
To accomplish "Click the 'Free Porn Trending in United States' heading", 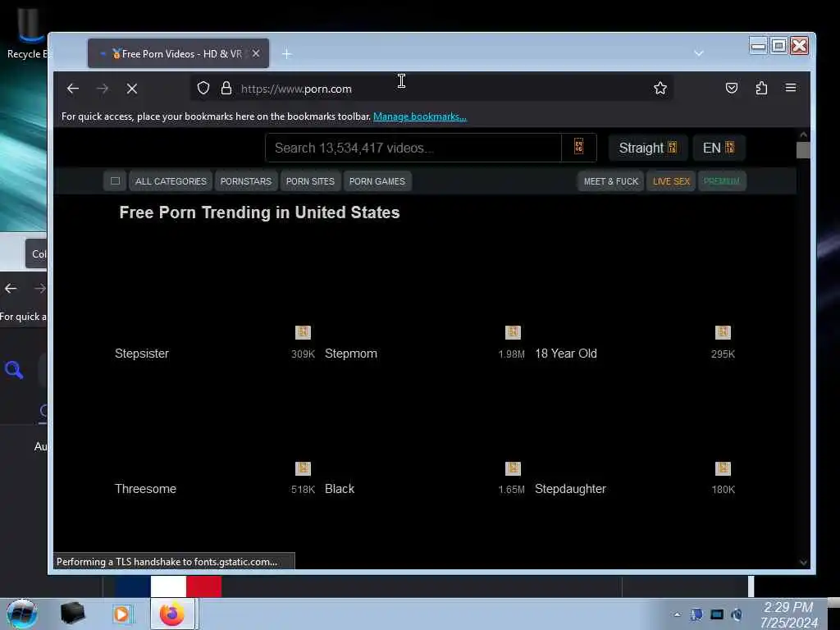I will coord(259,212).
